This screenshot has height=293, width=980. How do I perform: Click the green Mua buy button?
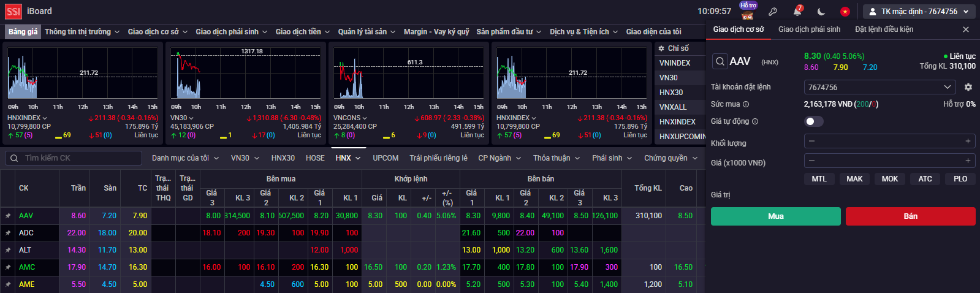point(775,216)
